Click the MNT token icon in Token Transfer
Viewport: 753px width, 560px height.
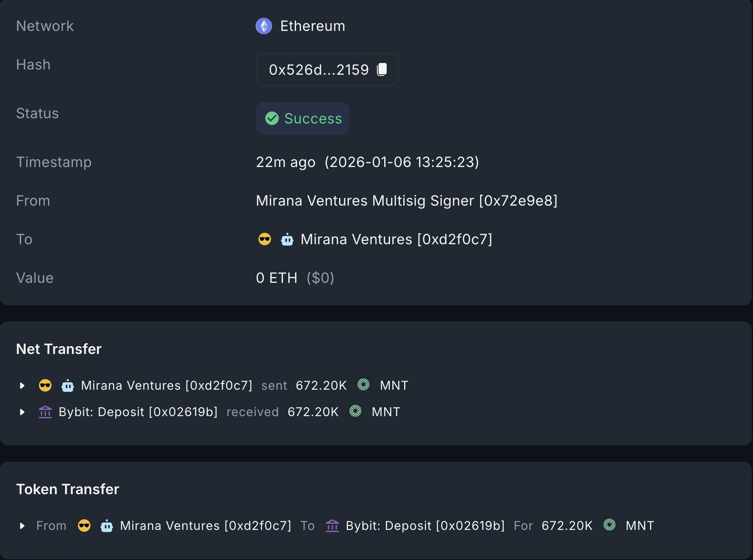pyautogui.click(x=609, y=525)
